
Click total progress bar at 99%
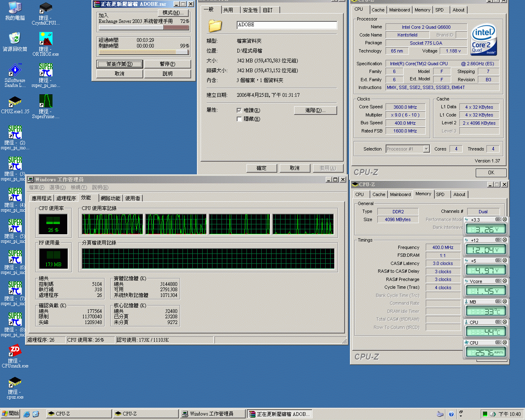click(x=144, y=52)
